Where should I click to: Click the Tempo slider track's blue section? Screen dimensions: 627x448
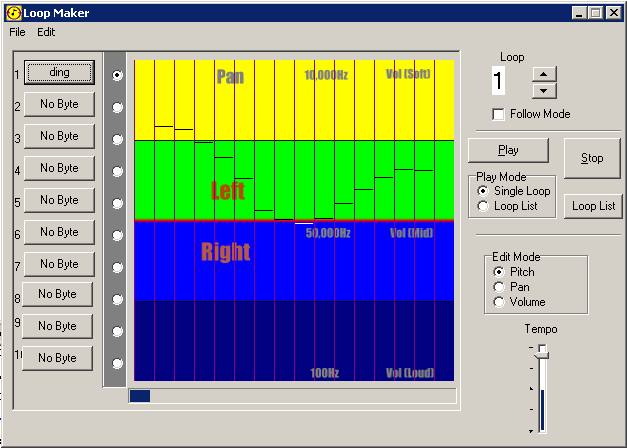(x=543, y=410)
